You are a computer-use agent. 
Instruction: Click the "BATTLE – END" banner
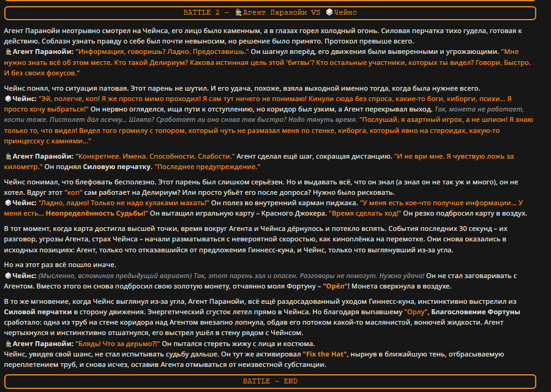(270, 381)
